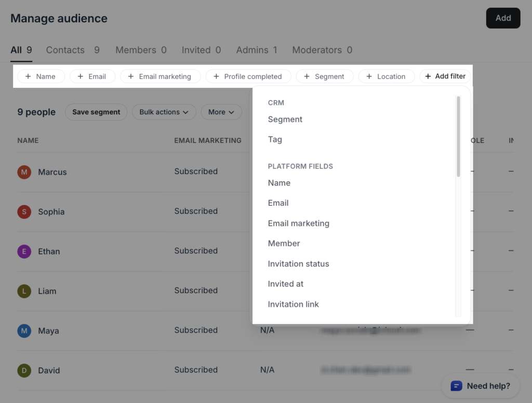The height and width of the screenshot is (403, 532).
Task: Add the Segment filter chip
Action: pos(325,76)
